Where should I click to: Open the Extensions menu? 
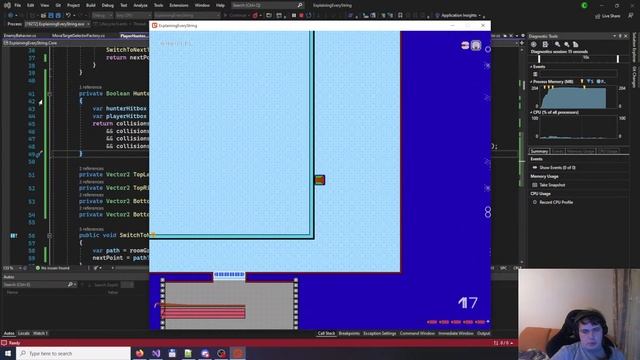[x=179, y=5]
